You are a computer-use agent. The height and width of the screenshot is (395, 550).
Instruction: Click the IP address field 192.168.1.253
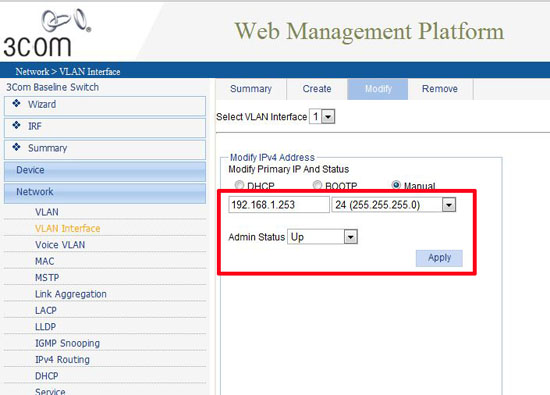pyautogui.click(x=279, y=205)
